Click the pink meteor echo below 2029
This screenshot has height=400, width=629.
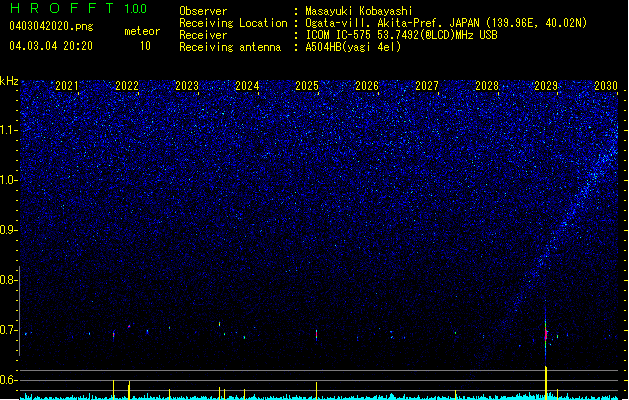(x=546, y=334)
